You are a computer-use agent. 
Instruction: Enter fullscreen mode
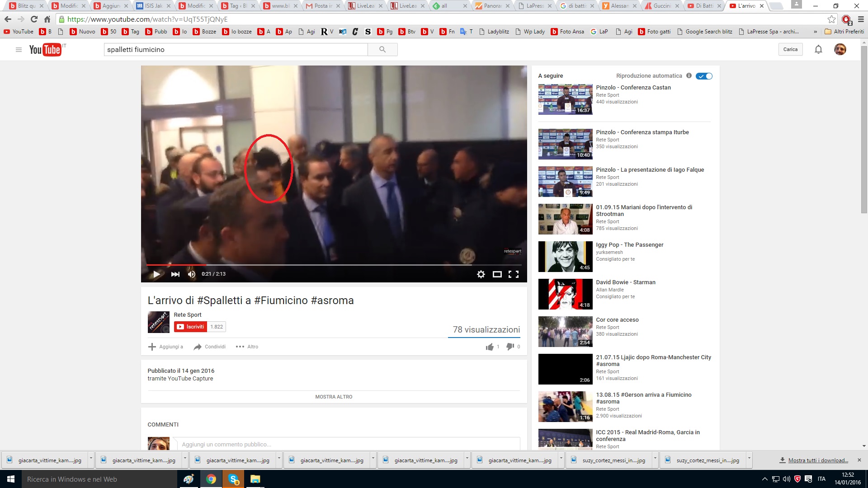point(514,274)
